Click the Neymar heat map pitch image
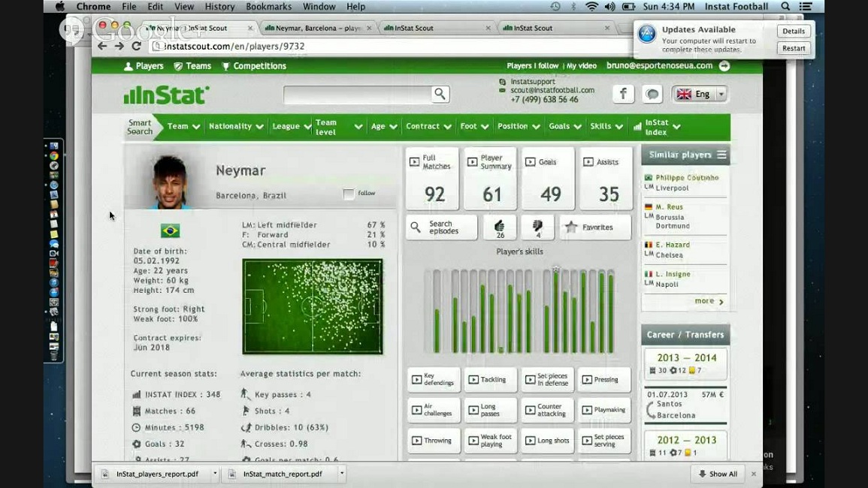Image resolution: width=868 pixels, height=488 pixels. click(313, 306)
